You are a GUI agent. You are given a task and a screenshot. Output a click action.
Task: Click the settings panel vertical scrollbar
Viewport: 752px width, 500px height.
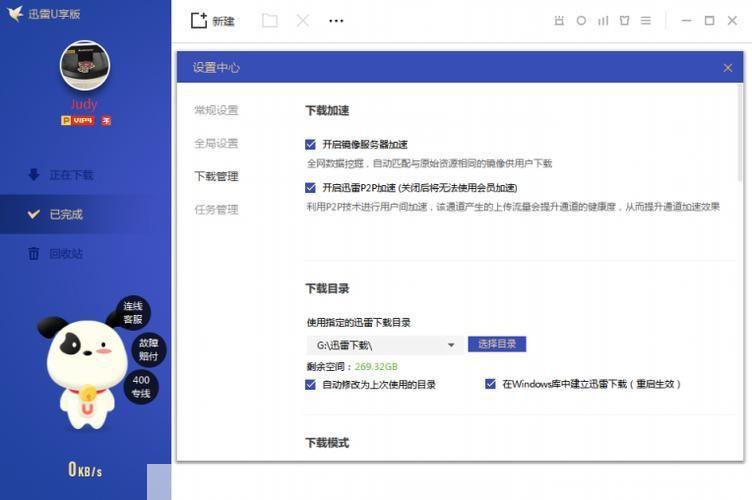(740, 133)
